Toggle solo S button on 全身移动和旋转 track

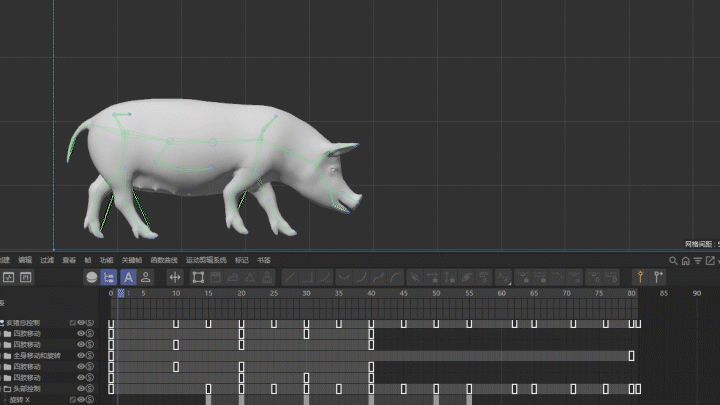pyautogui.click(x=90, y=355)
